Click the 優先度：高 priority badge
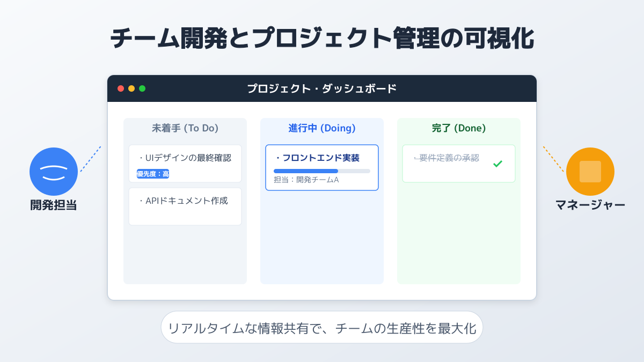644x362 pixels. [153, 174]
